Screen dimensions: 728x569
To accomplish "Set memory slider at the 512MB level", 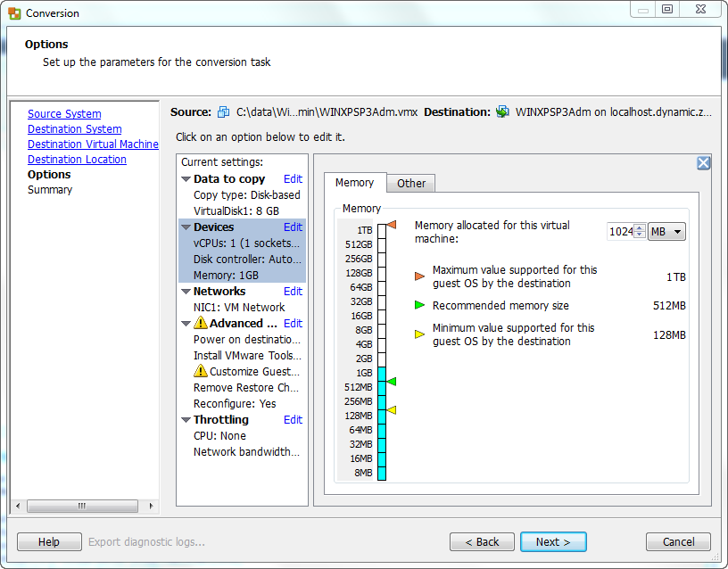I will [x=382, y=387].
